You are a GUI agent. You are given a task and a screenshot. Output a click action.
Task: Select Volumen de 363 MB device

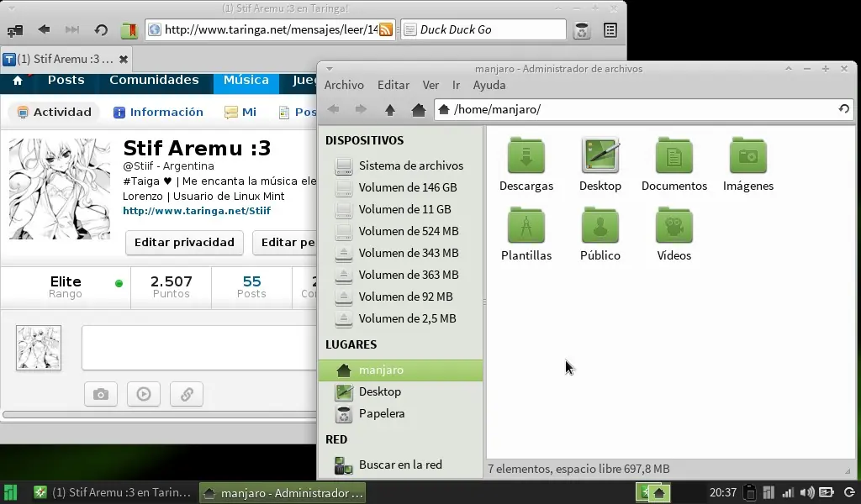click(x=400, y=275)
